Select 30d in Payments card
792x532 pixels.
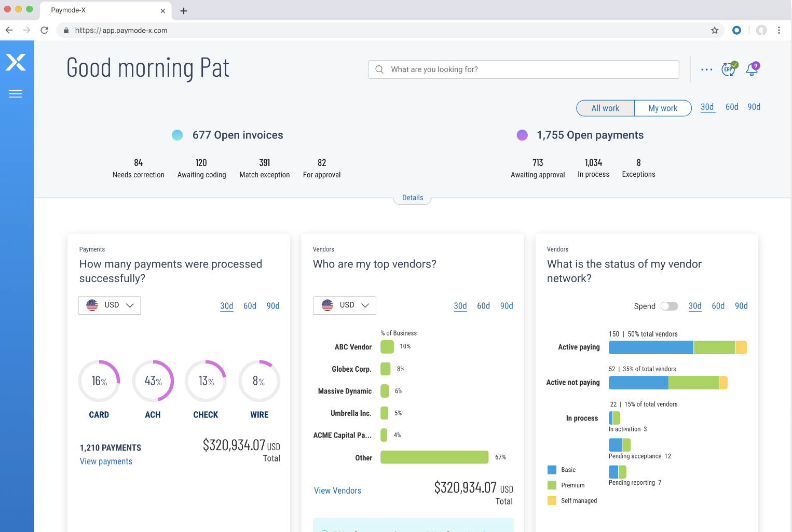click(x=227, y=306)
